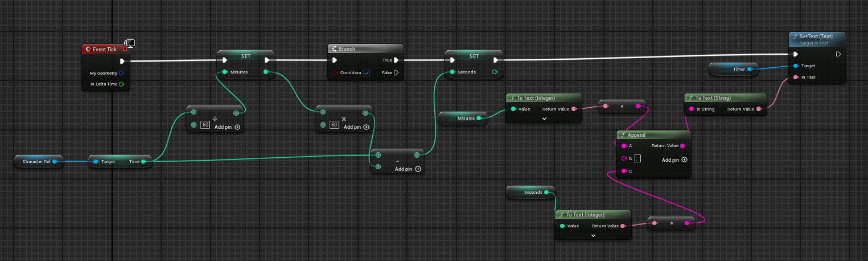Click Add pin on the Append node

pyautogui.click(x=674, y=160)
